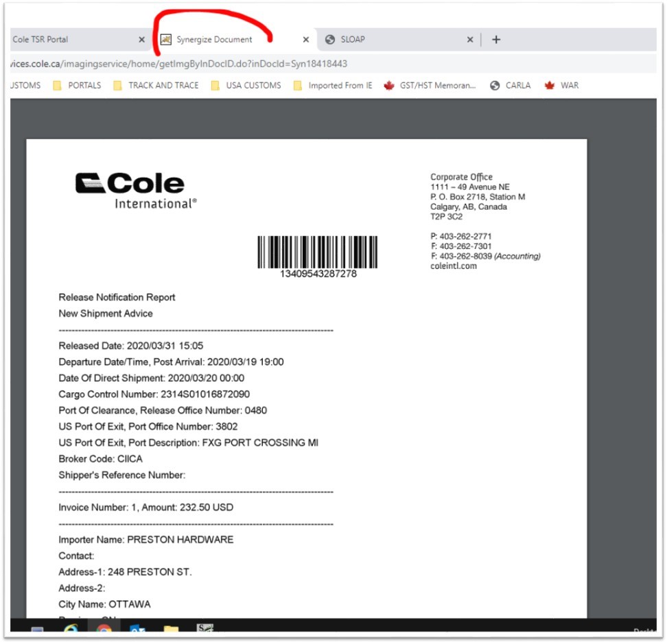Image resolution: width=667 pixels, height=644 pixels.
Task: Click phone number 403-262-2771
Action: point(465,237)
